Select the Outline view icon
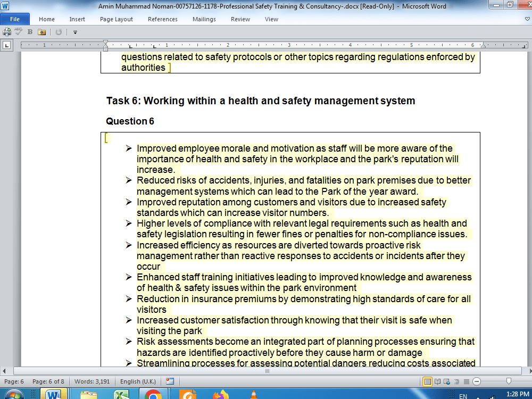This screenshot has height=399, width=532. [x=456, y=381]
